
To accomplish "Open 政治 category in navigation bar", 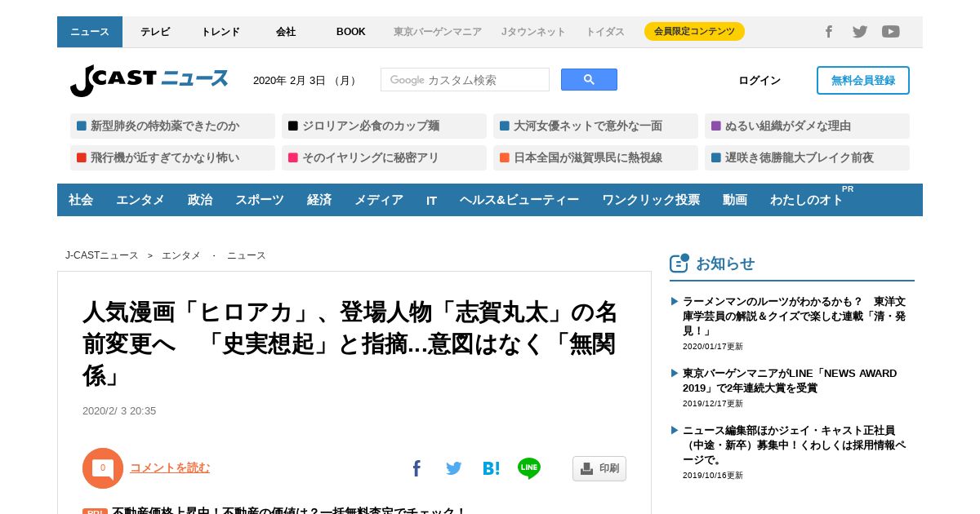I will pos(200,200).
